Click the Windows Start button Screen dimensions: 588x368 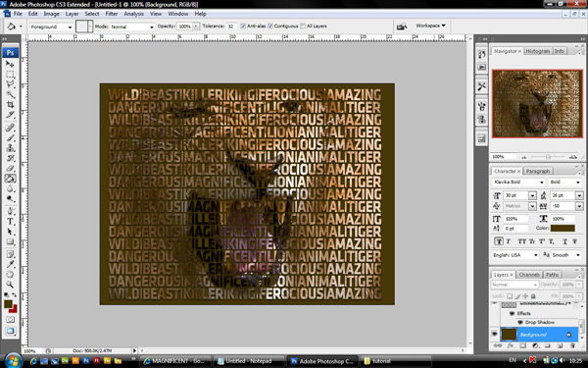13,361
